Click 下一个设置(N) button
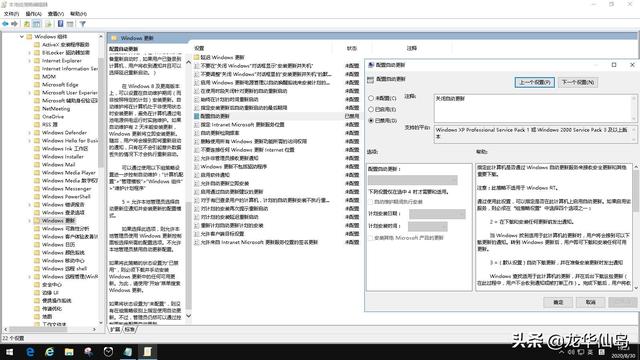The image size is (640, 360). coord(578,82)
